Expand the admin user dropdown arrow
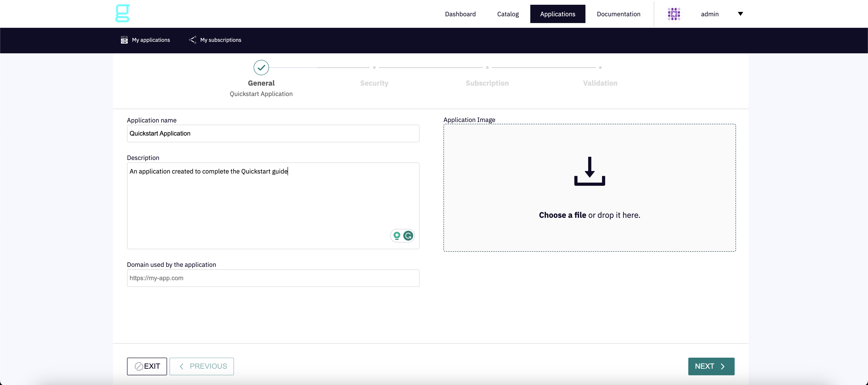This screenshot has width=868, height=385. point(740,14)
